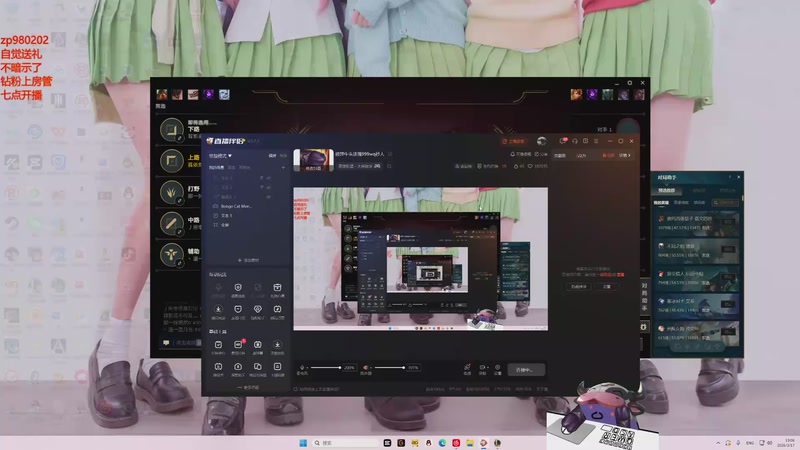Adjust the microphone volume slider
The width and height of the screenshot is (800, 450).
326,367
